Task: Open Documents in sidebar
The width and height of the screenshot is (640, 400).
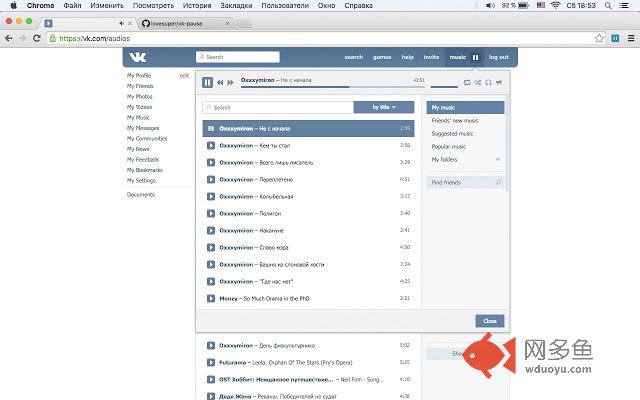Action: click(140, 195)
